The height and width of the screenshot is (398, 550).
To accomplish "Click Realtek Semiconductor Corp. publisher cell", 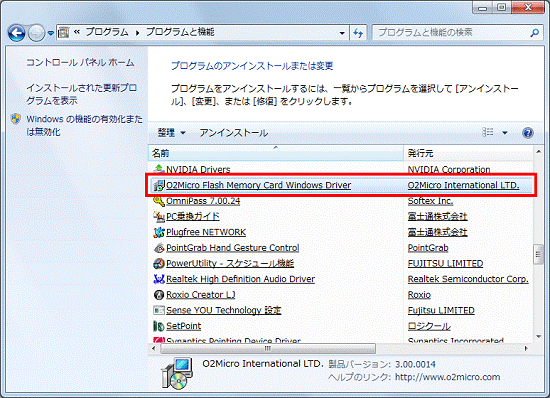I will click(468, 279).
